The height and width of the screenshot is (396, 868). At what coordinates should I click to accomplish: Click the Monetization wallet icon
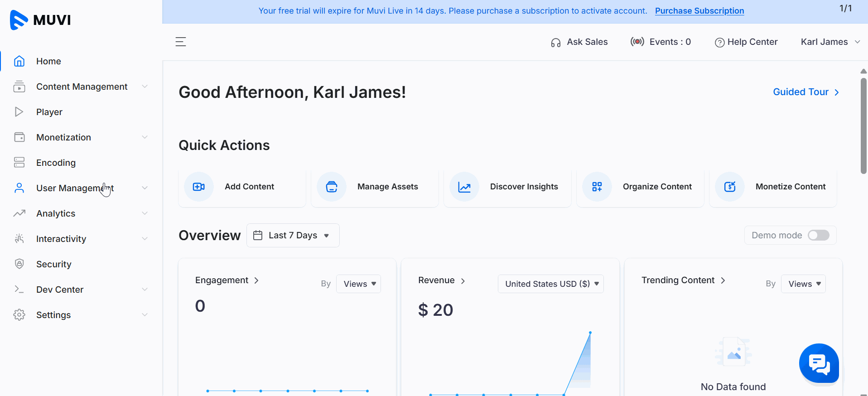point(19,137)
